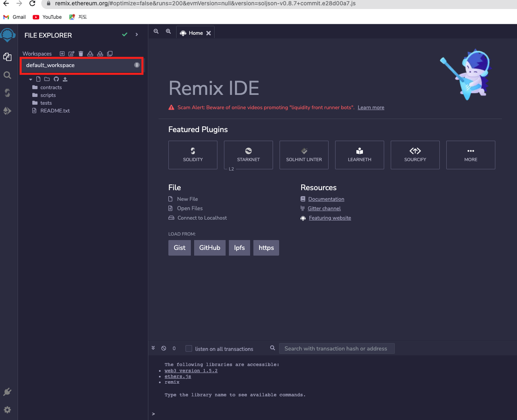The image size is (517, 420).
Task: Load from https button
Action: tap(266, 248)
